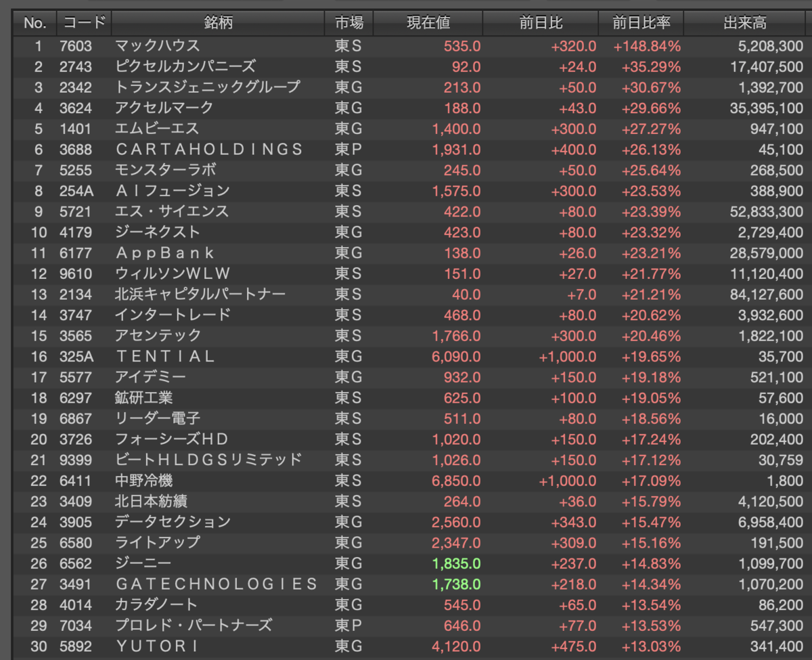812x660 pixels.
Task: Select the 北日本紡績 row name
Action: point(151,501)
